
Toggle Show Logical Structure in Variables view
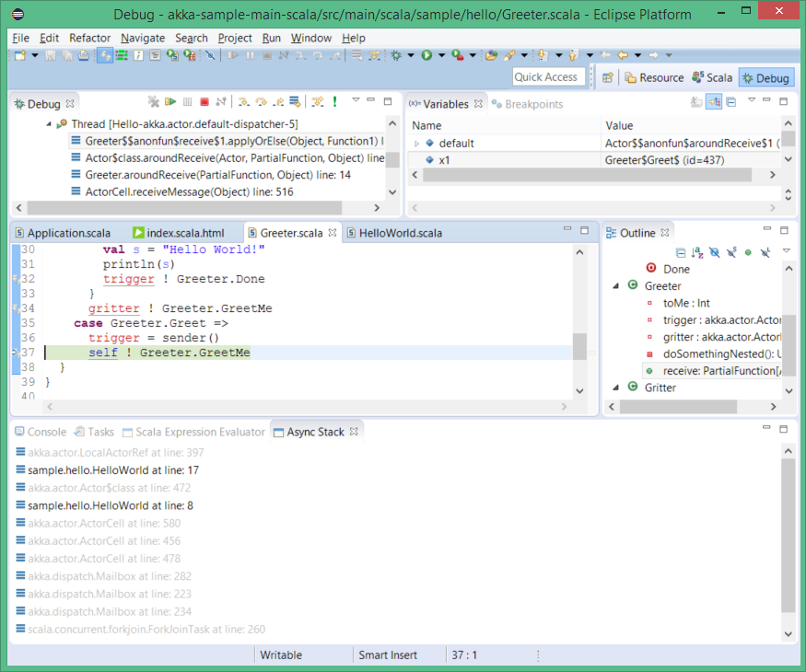tap(714, 102)
